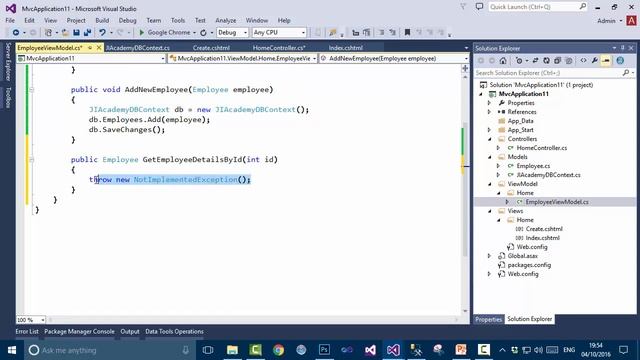Click the Solution Explorer Refresh icon
Screen dimensions: 640x360
coord(546,61)
